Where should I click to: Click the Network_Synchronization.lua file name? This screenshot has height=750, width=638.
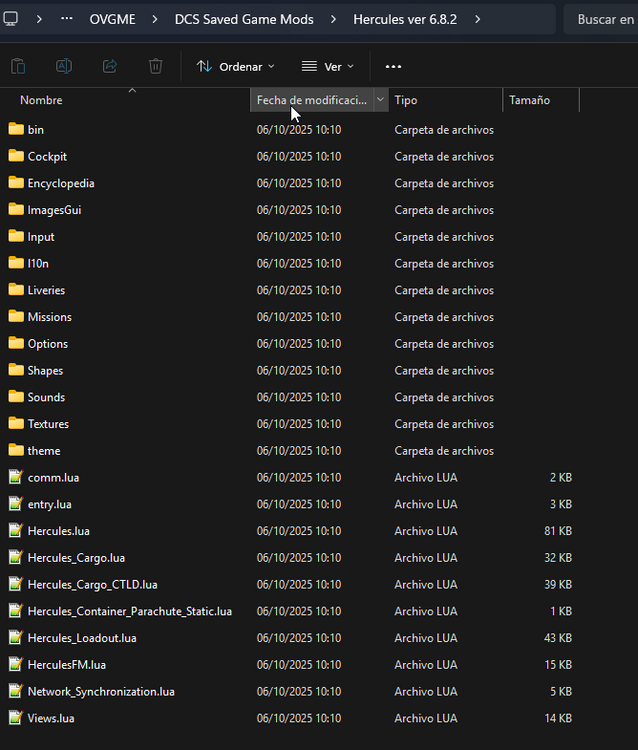(101, 692)
